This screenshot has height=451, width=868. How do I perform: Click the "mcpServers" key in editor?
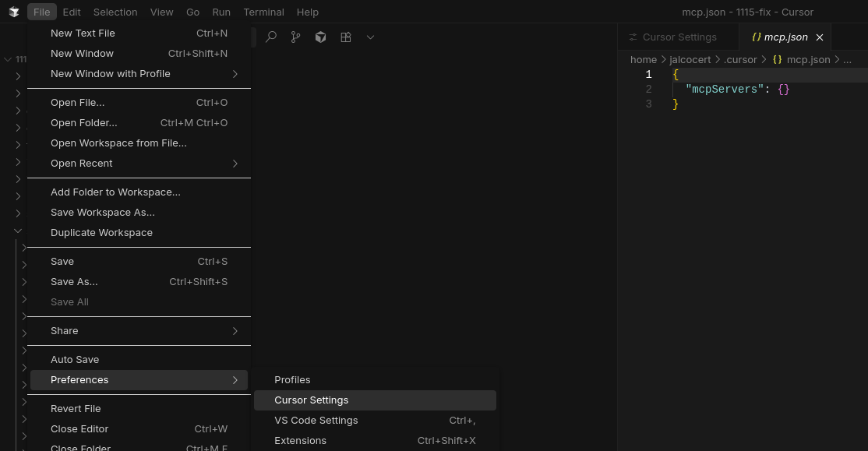(x=724, y=89)
